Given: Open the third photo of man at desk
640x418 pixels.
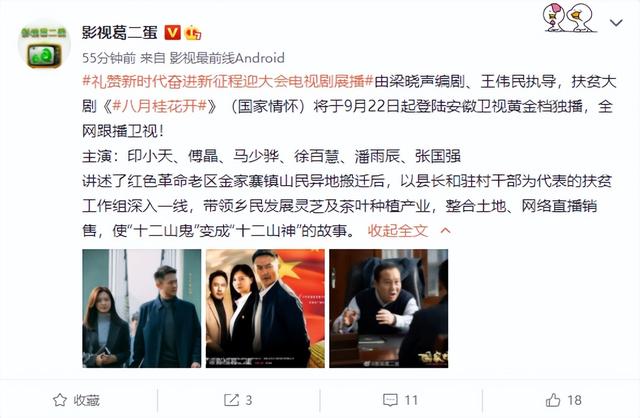Looking at the screenshot, I should pos(389,309).
